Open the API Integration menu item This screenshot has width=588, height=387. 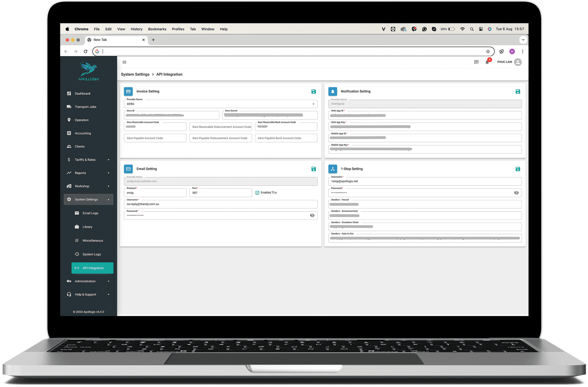92,267
